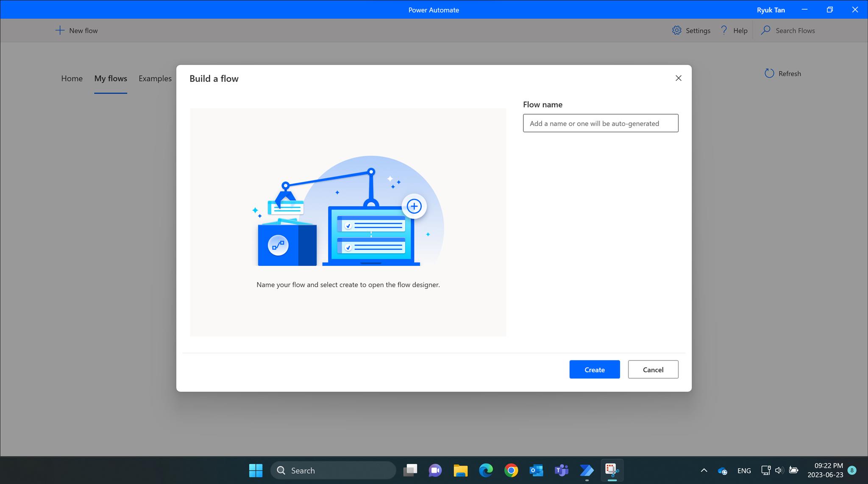Open the Windows Start menu
This screenshot has width=868, height=484.
pos(256,470)
